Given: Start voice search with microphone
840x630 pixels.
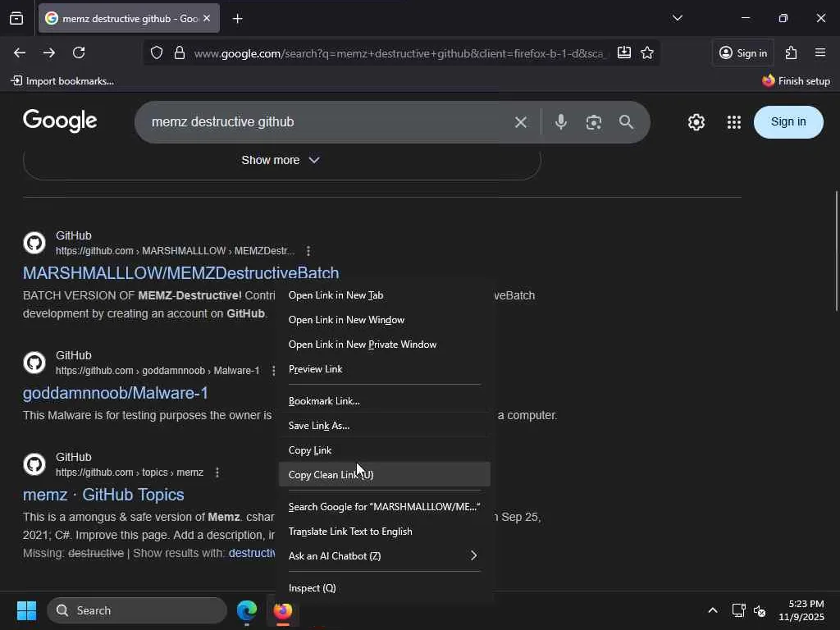Looking at the screenshot, I should click(x=561, y=122).
